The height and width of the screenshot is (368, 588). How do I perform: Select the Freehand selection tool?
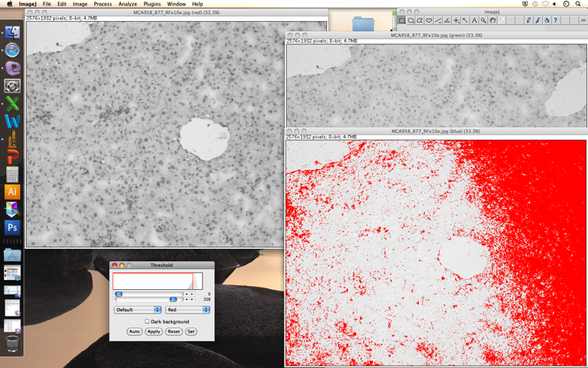429,20
